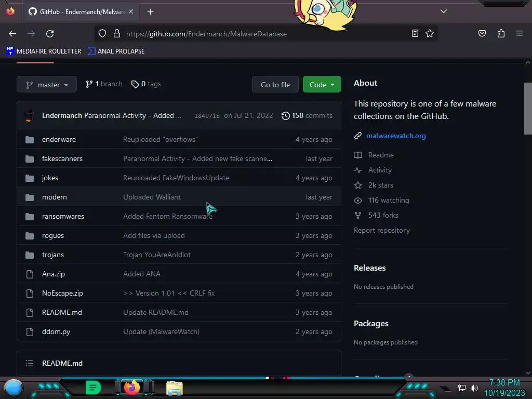Open commit hash 1849718
This screenshot has width=532, height=399.
click(x=207, y=116)
